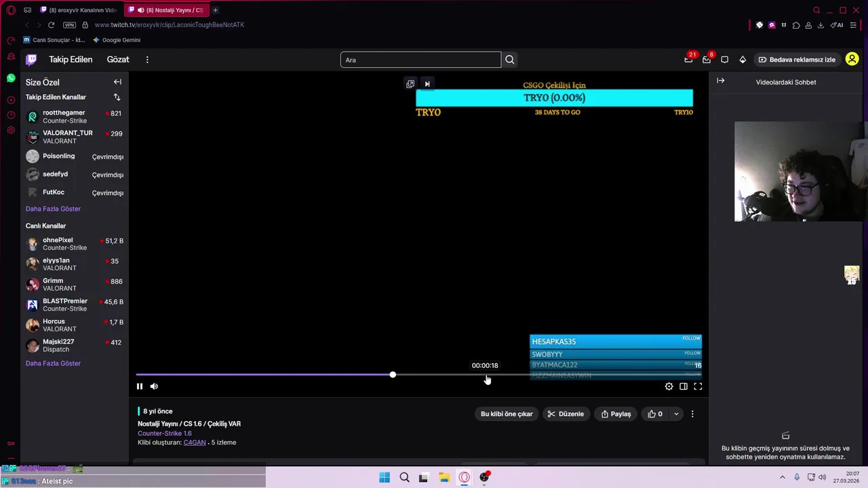Open Prime loot icon with 21 badge
This screenshot has height=488, width=868.
688,60
